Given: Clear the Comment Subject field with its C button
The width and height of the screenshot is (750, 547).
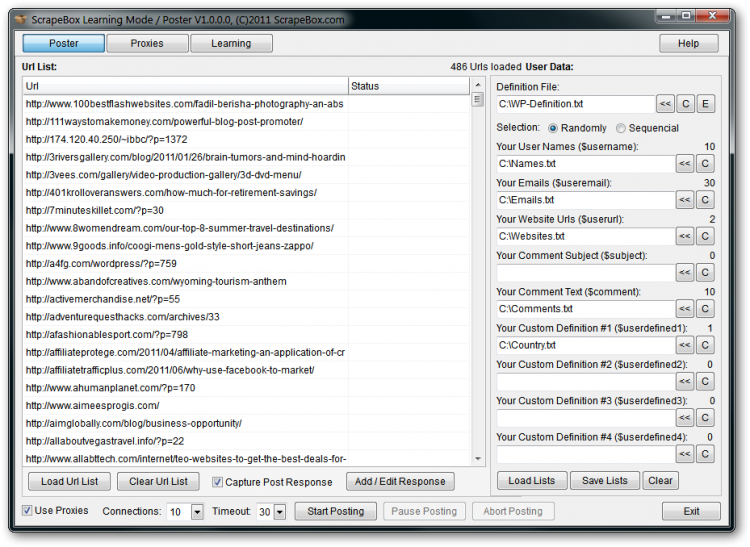Looking at the screenshot, I should 705,273.
